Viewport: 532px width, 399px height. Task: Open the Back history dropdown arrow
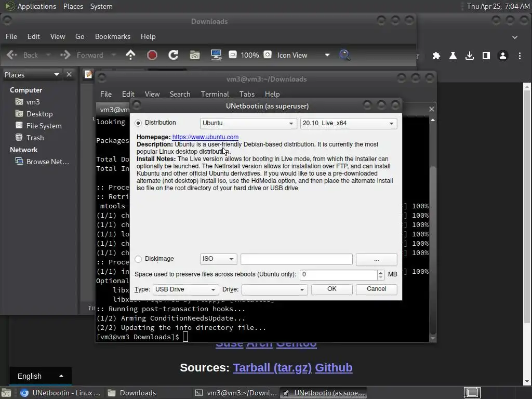pos(48,55)
